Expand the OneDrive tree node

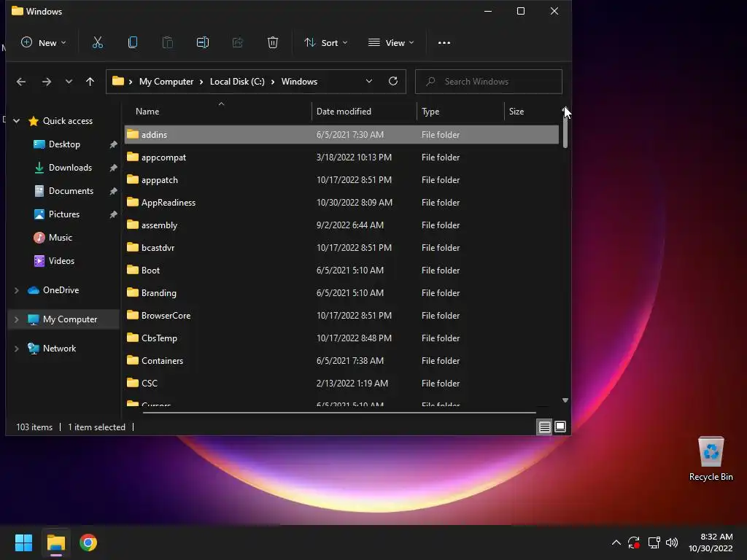tap(17, 290)
